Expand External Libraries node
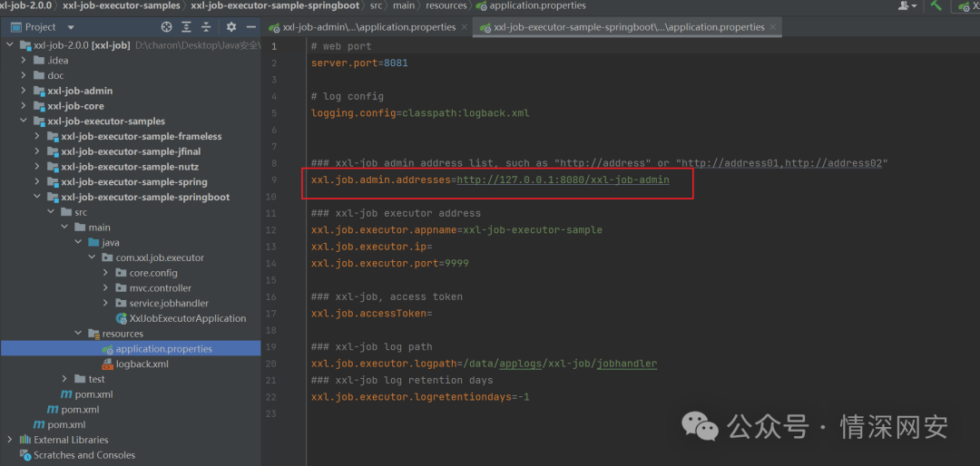This screenshot has width=980, height=466. tap(10, 440)
